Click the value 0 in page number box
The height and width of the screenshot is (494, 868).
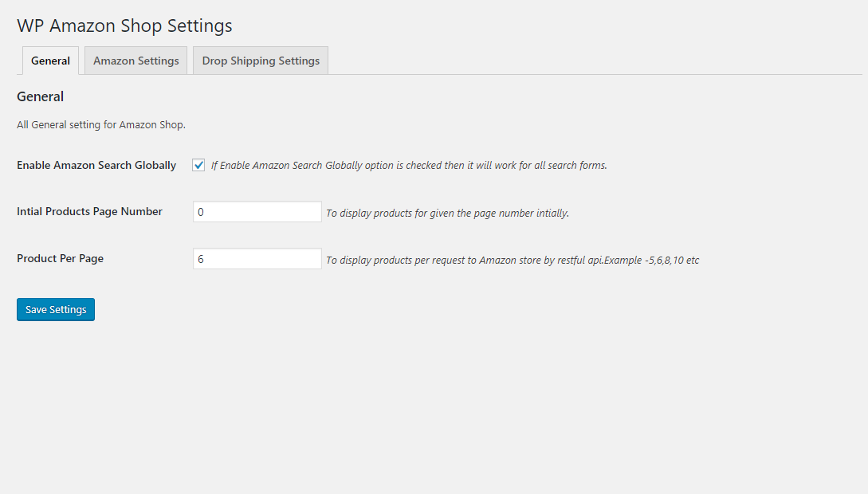(201, 213)
